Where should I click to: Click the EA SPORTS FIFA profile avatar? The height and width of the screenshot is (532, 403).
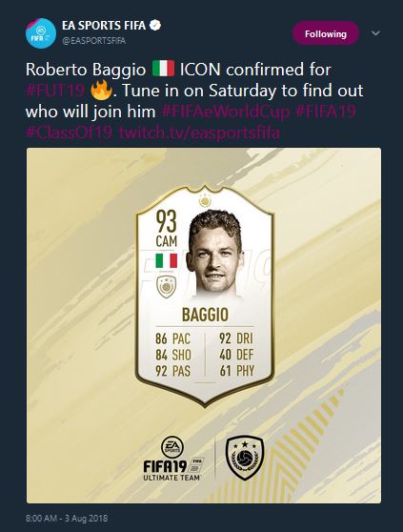(x=41, y=33)
